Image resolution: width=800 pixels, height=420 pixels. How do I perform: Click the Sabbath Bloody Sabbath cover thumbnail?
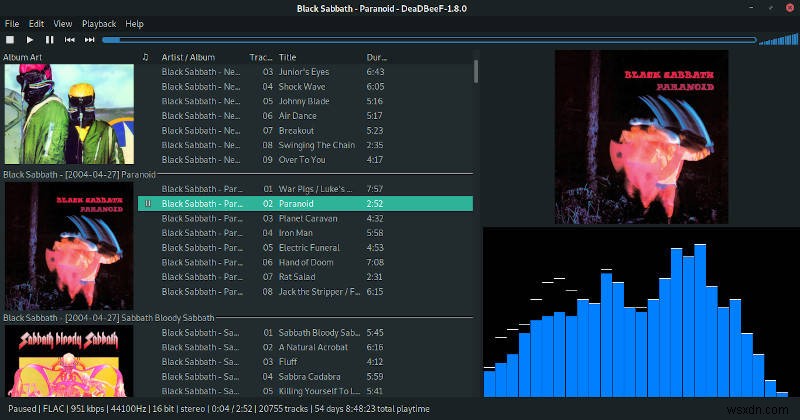pos(69,361)
